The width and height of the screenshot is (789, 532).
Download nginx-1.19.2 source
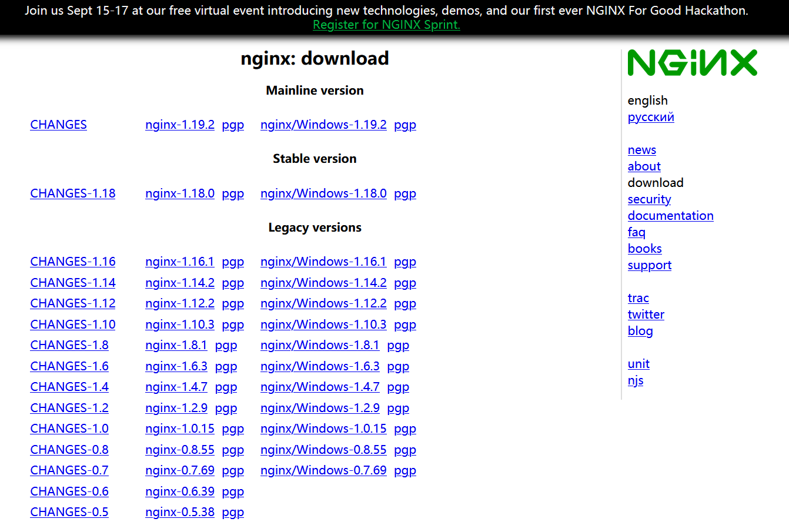click(180, 125)
